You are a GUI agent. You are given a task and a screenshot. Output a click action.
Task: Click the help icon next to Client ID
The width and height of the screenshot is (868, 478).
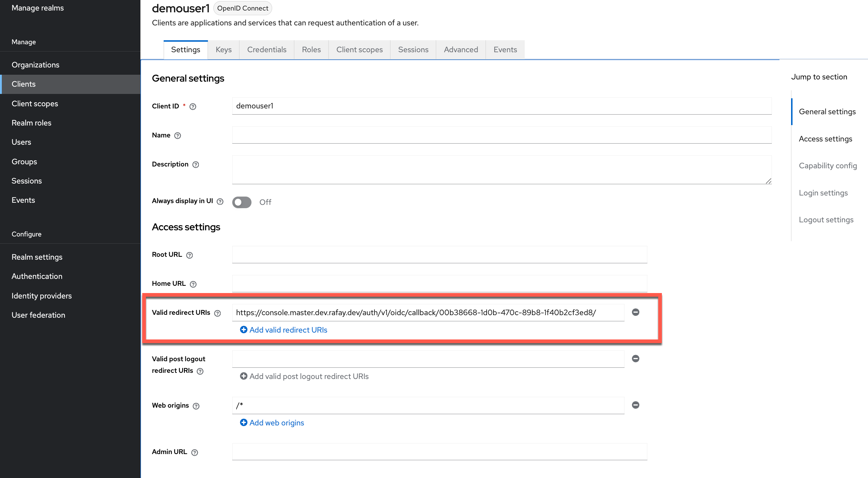click(193, 107)
